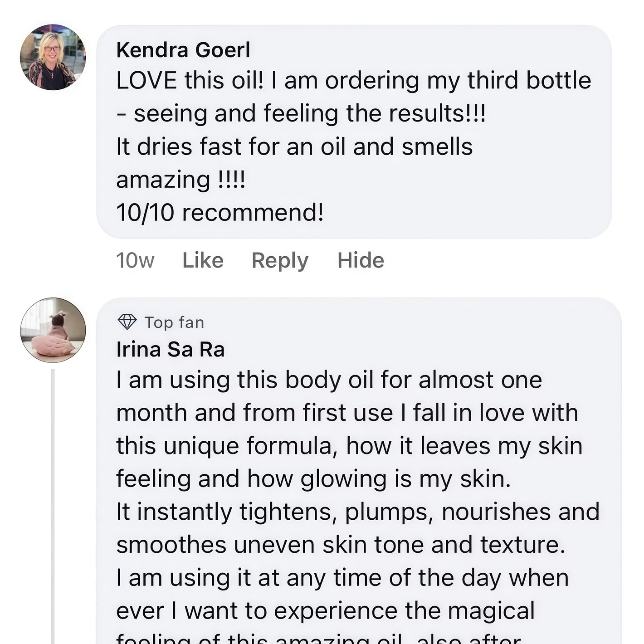Open Kendra Goerl's profile name link
The height and width of the screenshot is (644, 644).
pos(183,50)
